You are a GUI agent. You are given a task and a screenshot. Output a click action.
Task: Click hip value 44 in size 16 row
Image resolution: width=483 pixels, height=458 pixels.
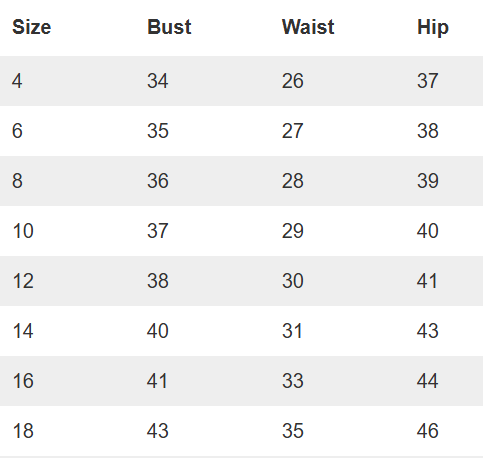coord(428,381)
